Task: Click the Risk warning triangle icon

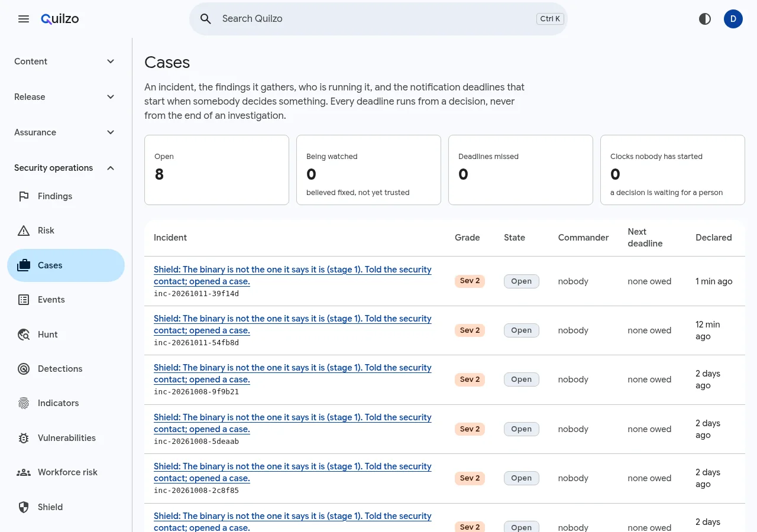Action: 24,231
